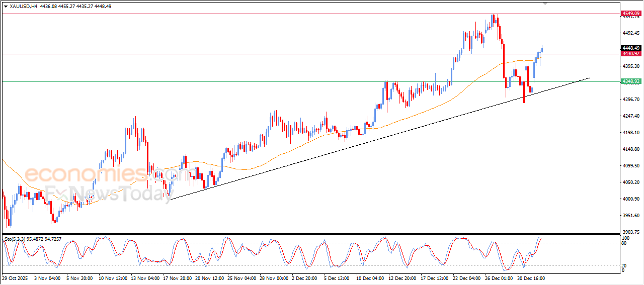644x285 pixels.
Task: Click the 5 Dec 12:00 time label
Action: (x=337, y=278)
